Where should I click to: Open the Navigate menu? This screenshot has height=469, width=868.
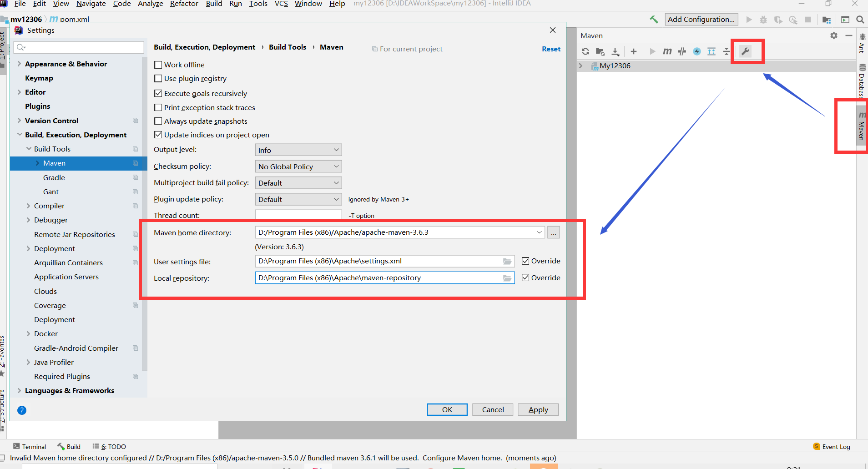[91, 4]
